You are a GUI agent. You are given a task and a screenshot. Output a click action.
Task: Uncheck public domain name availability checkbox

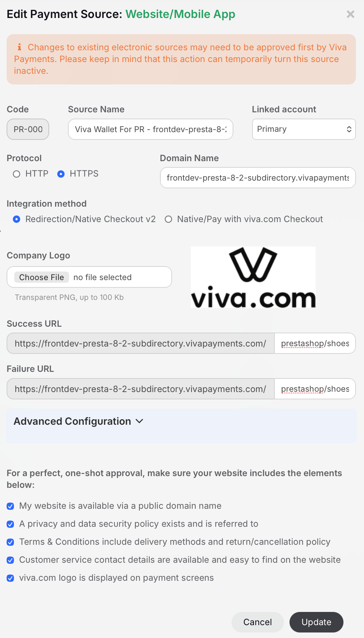coord(11,506)
